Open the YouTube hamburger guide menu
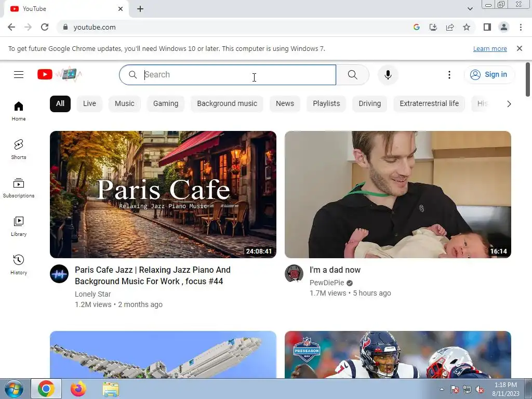This screenshot has width=532, height=399. point(19,75)
